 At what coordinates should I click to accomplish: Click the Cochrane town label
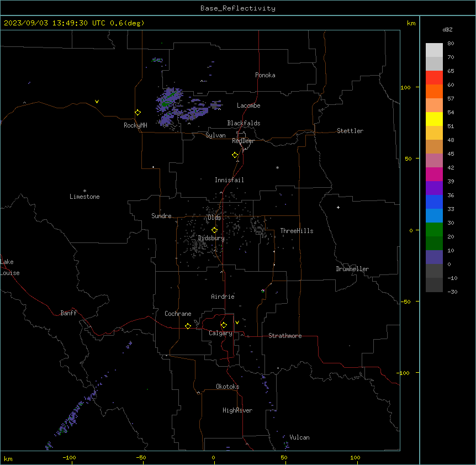(x=178, y=314)
